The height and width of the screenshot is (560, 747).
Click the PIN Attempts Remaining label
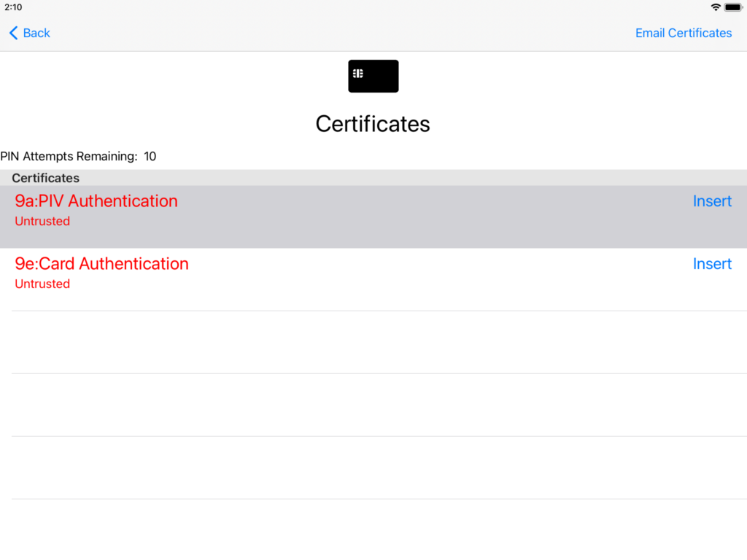coord(69,156)
